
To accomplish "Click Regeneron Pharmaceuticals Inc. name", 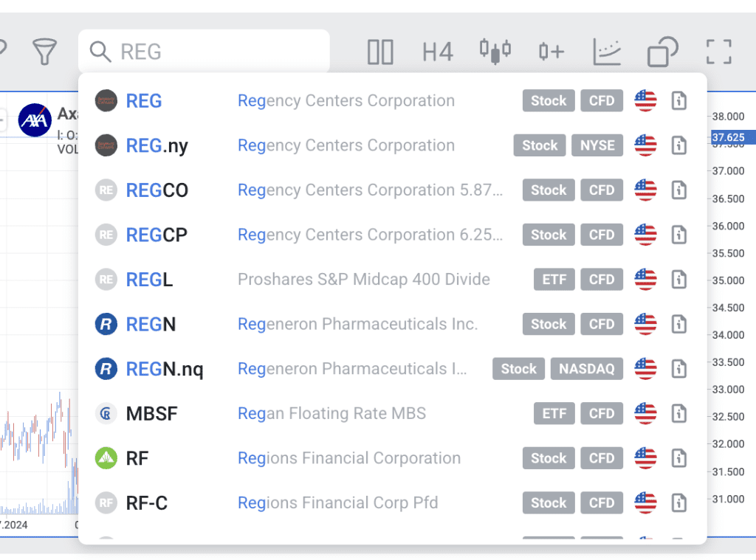I will click(358, 325).
